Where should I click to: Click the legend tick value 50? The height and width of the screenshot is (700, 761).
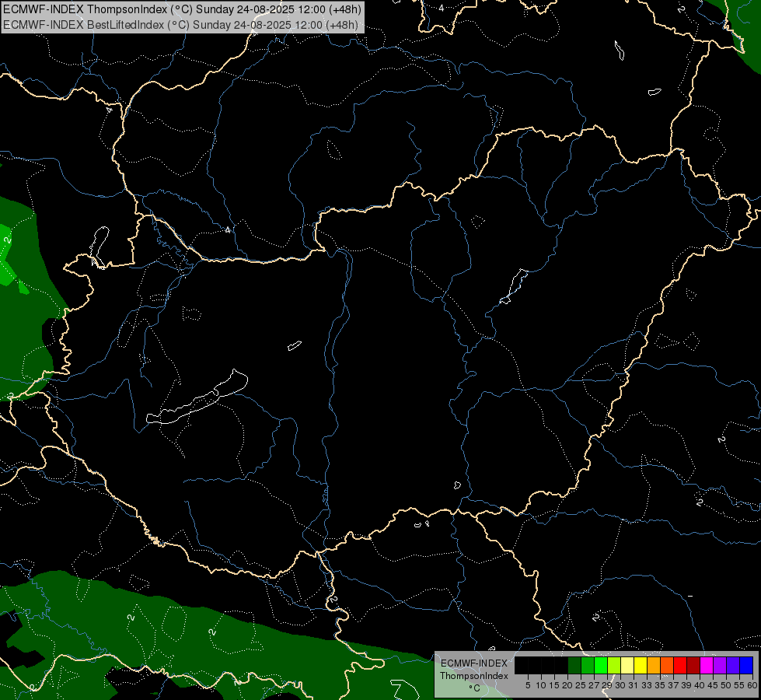click(x=726, y=685)
